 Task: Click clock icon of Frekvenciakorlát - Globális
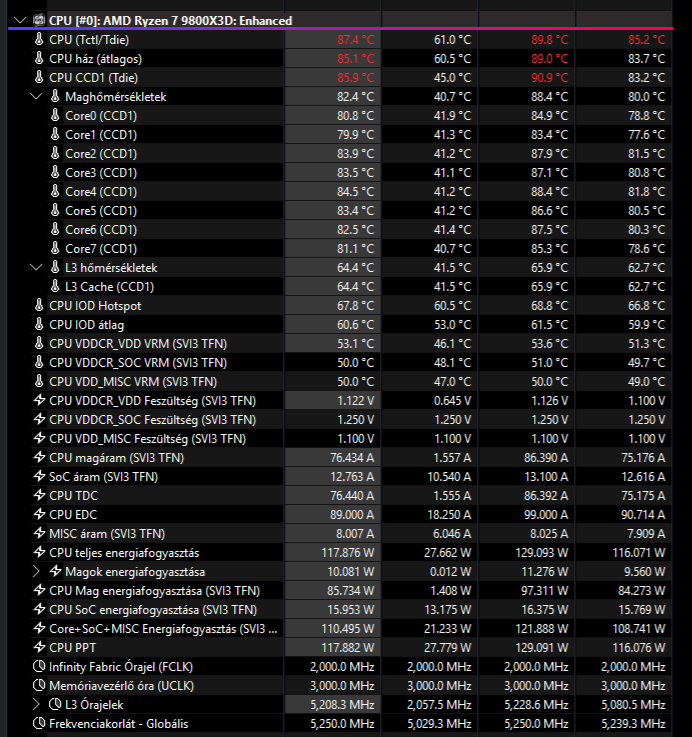tap(39, 724)
